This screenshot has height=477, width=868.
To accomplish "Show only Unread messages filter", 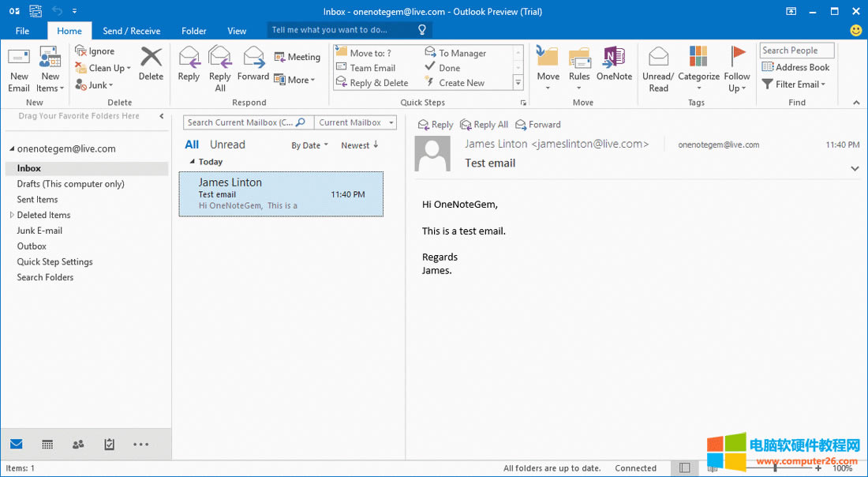I will 227,145.
